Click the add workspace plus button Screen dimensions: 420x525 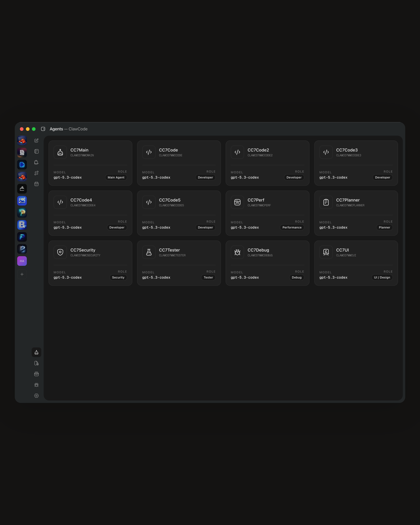coord(22,274)
